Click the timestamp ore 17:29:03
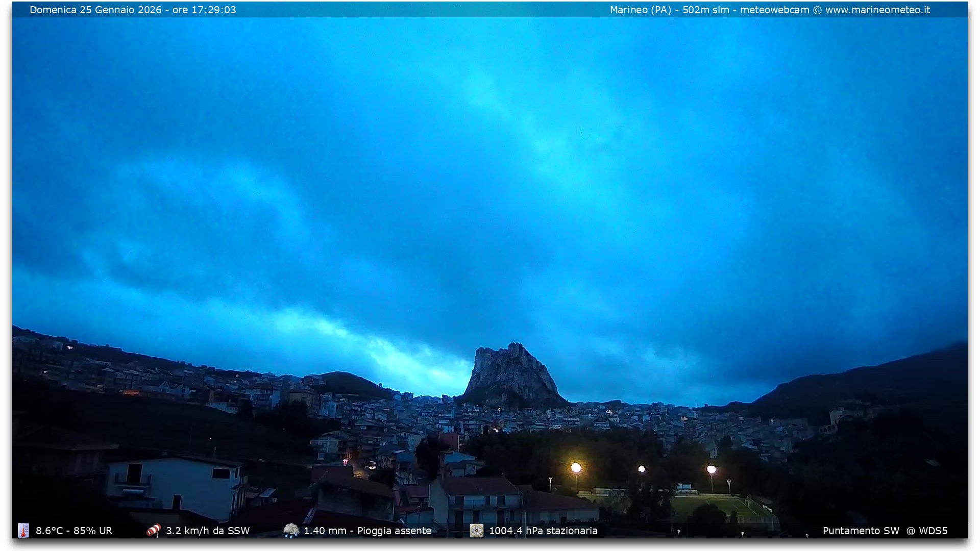980x551 pixels. click(x=204, y=10)
